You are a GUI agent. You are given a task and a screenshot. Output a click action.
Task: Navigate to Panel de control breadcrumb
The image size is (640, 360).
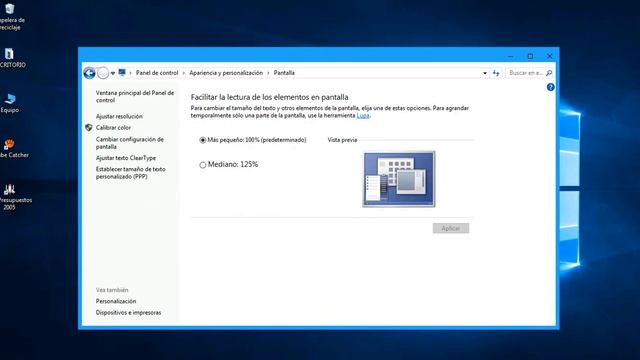pos(157,73)
